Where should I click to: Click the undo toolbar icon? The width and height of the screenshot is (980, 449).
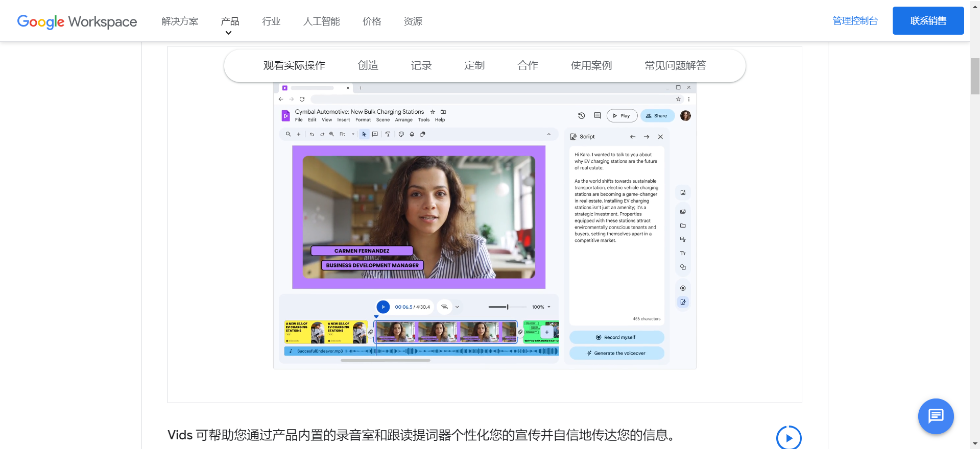(x=312, y=134)
